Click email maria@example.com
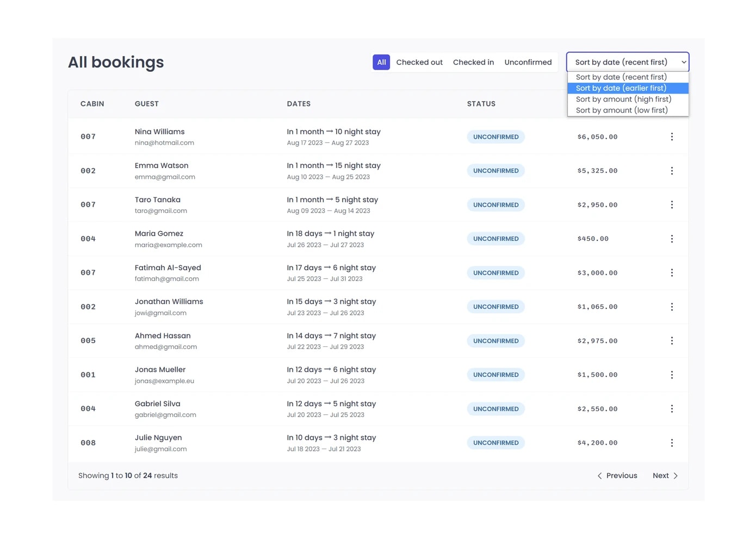This screenshot has height=540, width=756. tap(169, 245)
